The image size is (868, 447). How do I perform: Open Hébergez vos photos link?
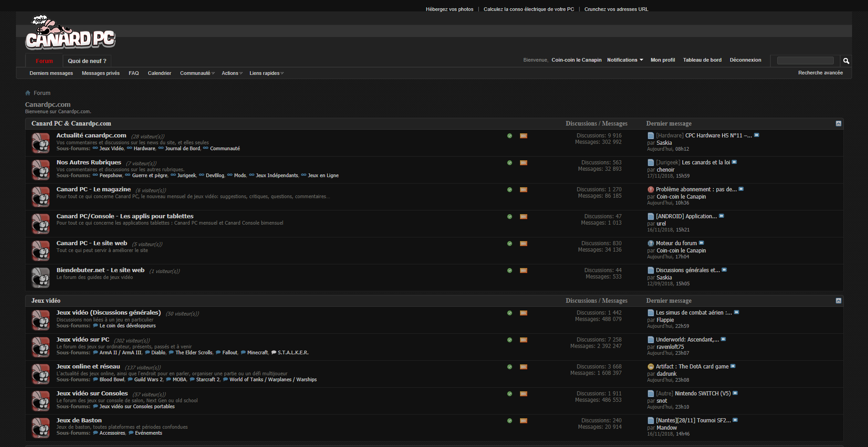tap(450, 9)
